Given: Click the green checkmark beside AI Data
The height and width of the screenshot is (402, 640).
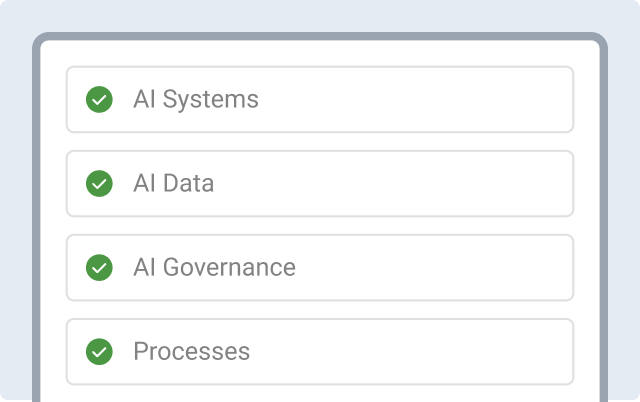Looking at the screenshot, I should [99, 183].
